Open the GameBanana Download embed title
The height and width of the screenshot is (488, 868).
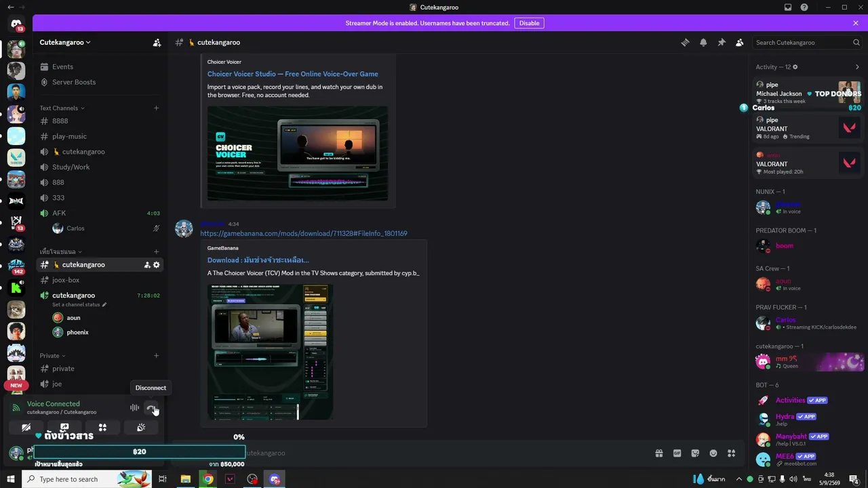pyautogui.click(x=258, y=260)
